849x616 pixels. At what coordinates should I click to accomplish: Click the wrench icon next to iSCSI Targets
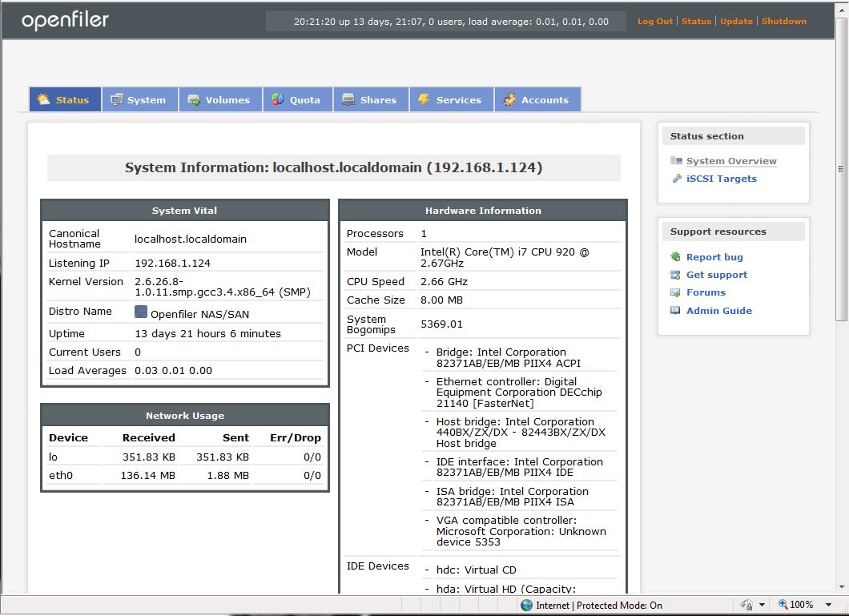677,179
